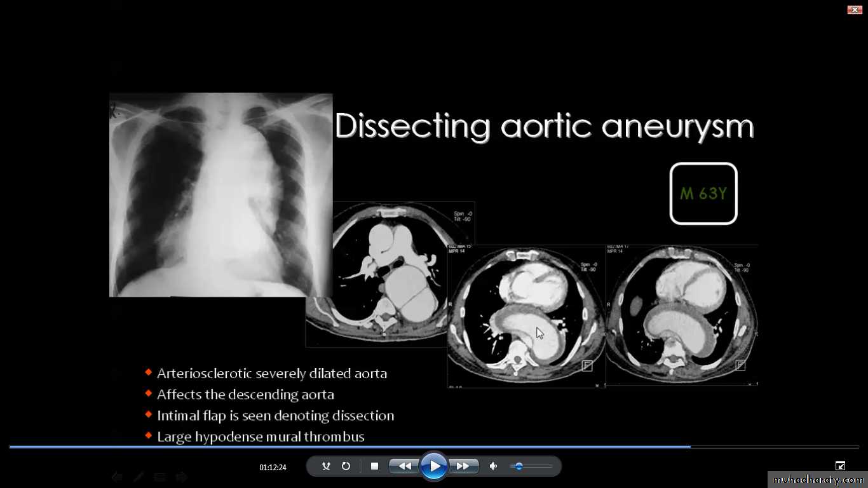Click the rewind button
The height and width of the screenshot is (488, 868).
click(x=404, y=466)
